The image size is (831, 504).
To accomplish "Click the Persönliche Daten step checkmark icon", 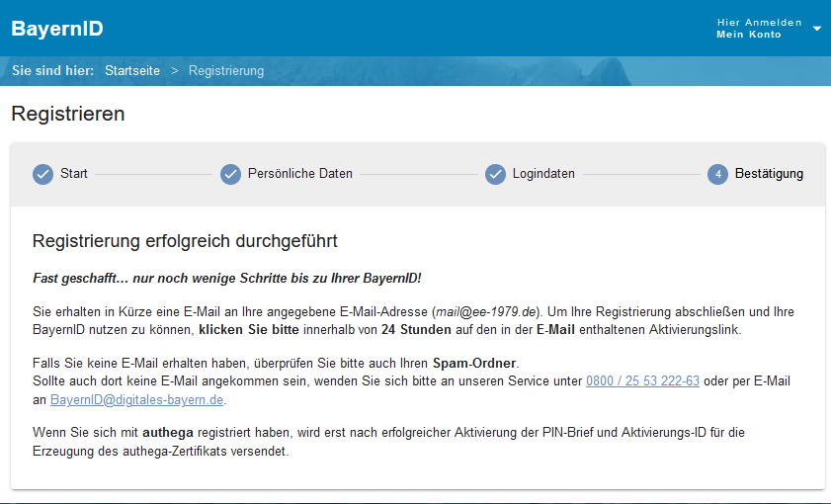I will 230,174.
